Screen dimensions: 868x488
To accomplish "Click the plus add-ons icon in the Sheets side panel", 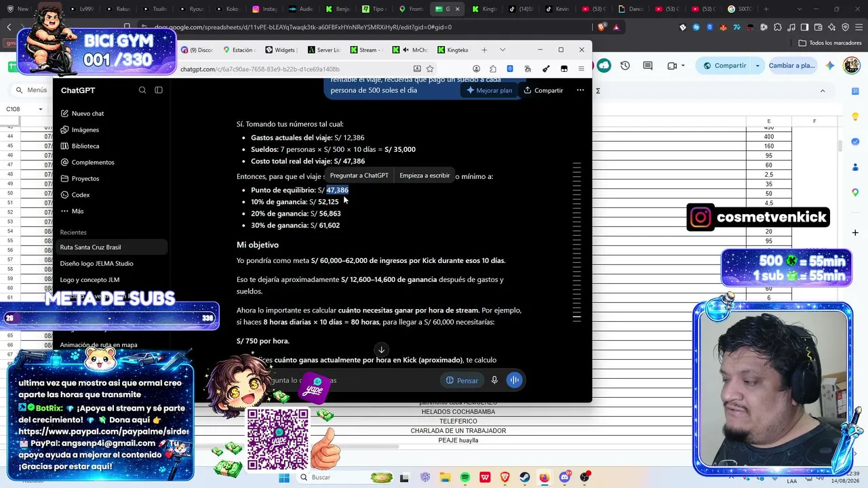I will [x=856, y=232].
